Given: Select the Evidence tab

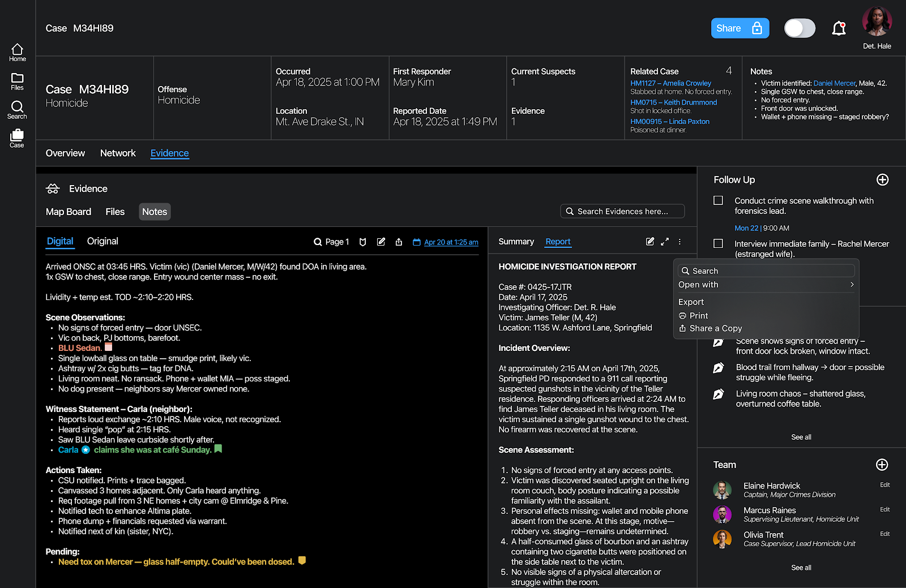Looking at the screenshot, I should [x=169, y=153].
